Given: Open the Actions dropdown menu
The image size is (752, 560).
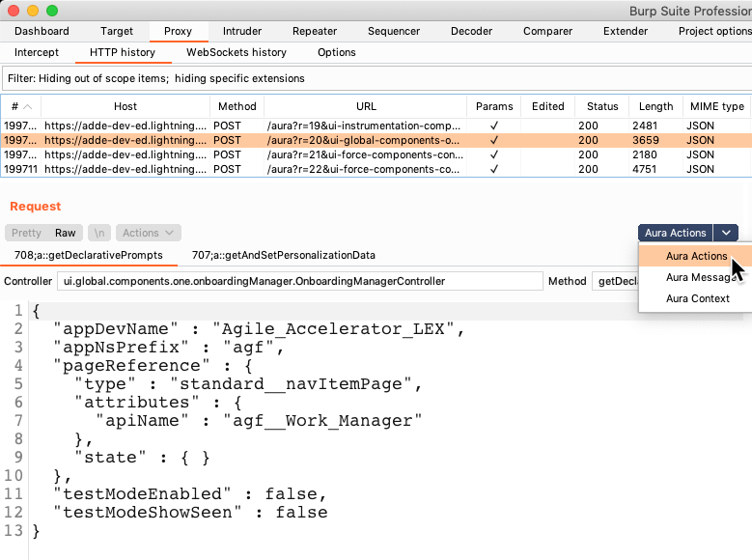Looking at the screenshot, I should [x=149, y=233].
